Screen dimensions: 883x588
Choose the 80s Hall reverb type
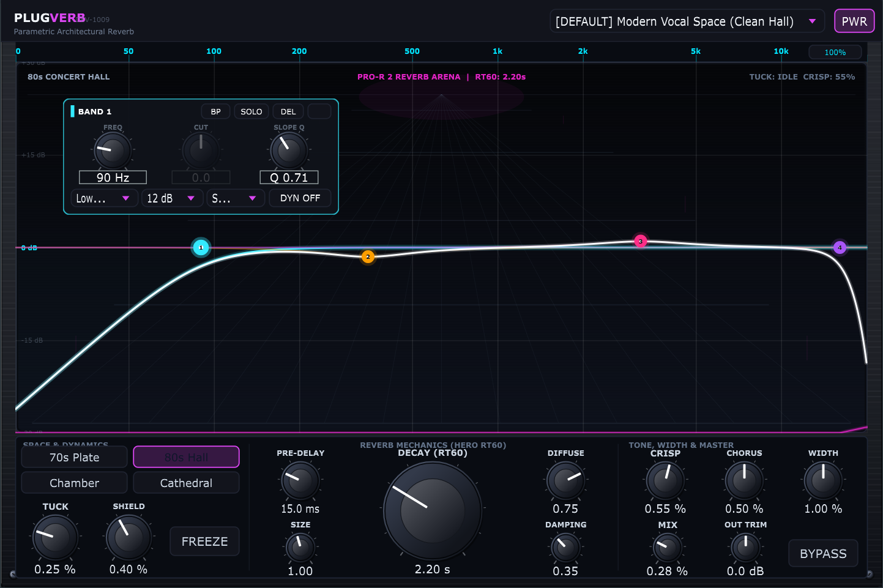pos(186,457)
